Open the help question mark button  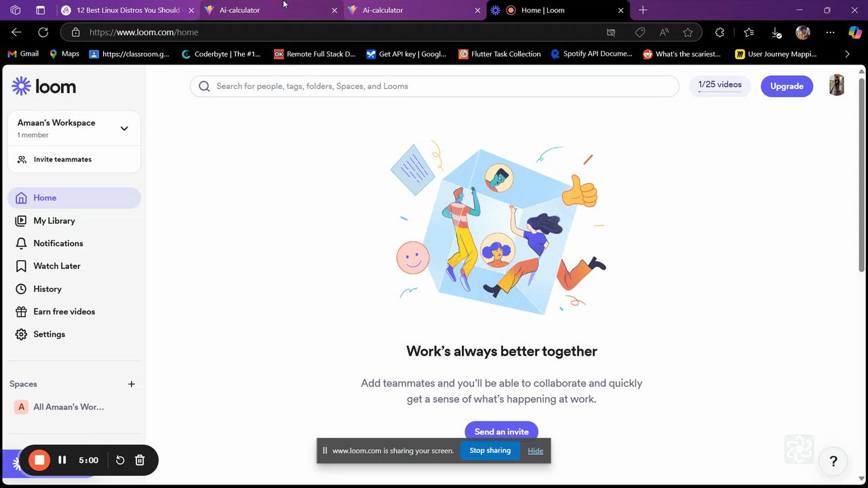pyautogui.click(x=833, y=462)
